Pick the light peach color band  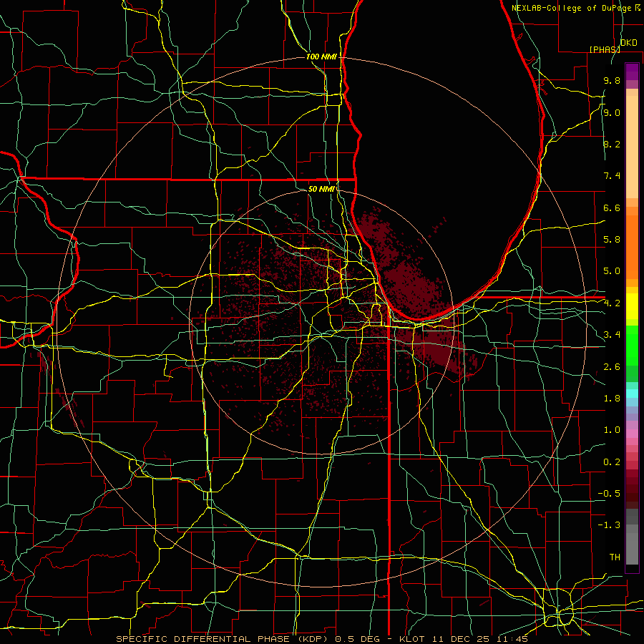coord(632,147)
